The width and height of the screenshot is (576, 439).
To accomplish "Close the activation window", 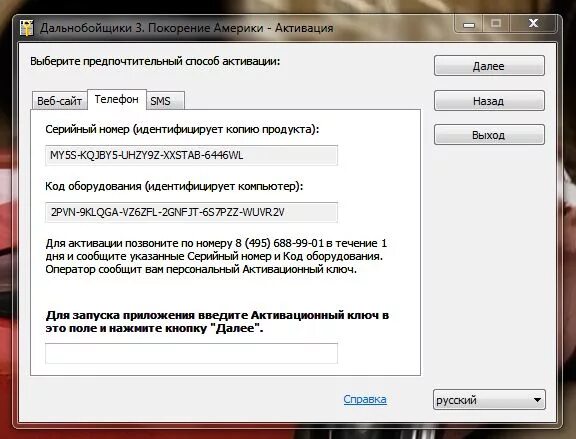I will (533, 24).
